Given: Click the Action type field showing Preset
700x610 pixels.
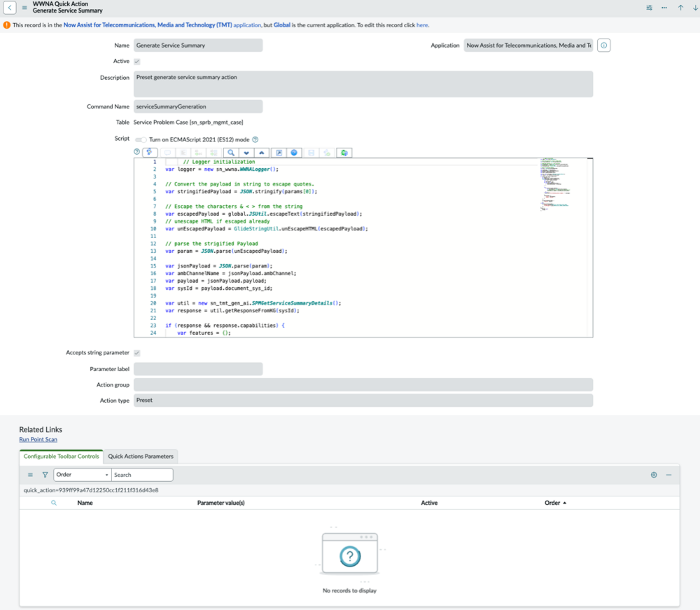Looking at the screenshot, I should coord(363,400).
